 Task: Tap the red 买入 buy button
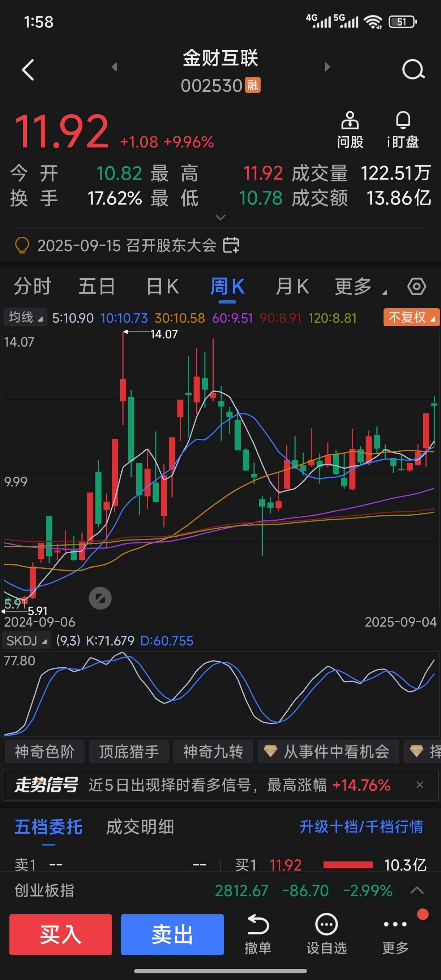[60, 934]
